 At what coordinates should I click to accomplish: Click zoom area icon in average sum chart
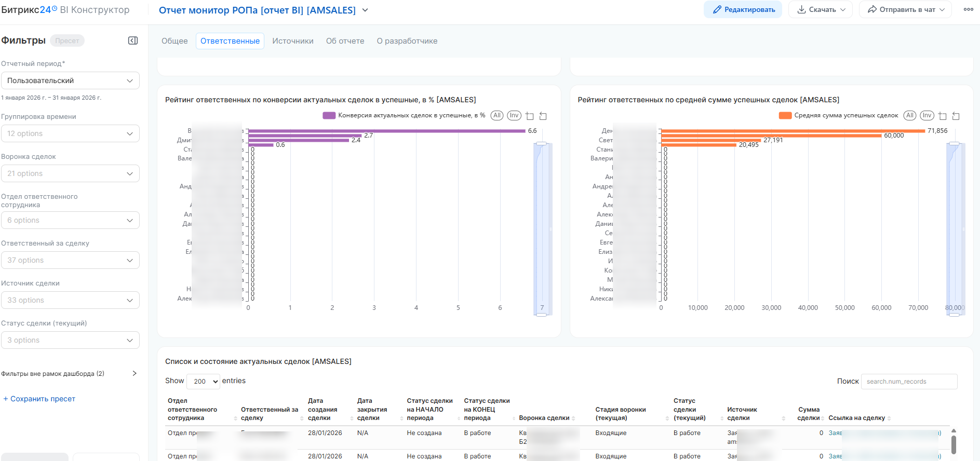point(943,116)
